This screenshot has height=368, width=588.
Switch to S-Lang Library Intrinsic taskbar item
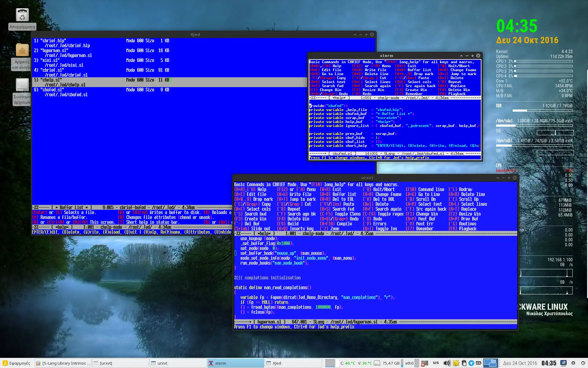click(63, 363)
